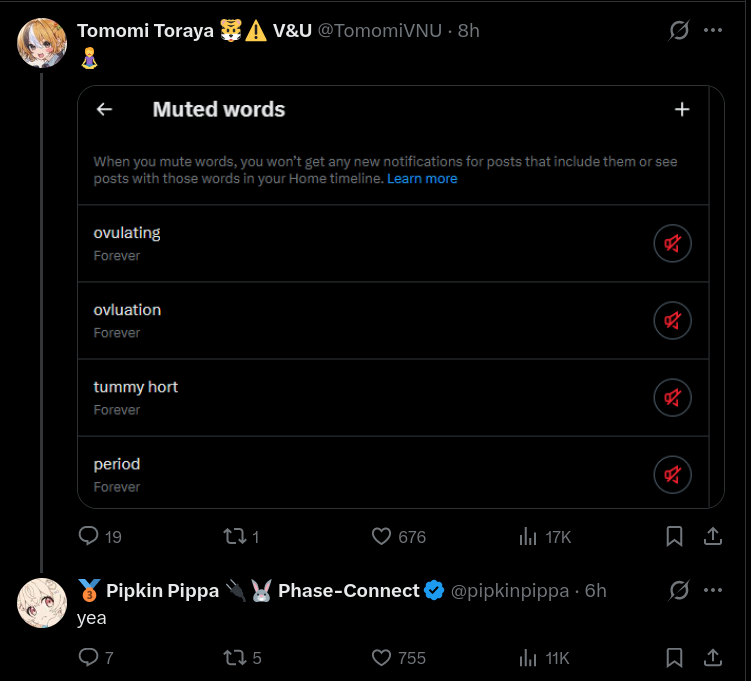Image resolution: width=751 pixels, height=681 pixels.
Task: Open reply on Tomomi Toraya's post
Action: [88, 536]
